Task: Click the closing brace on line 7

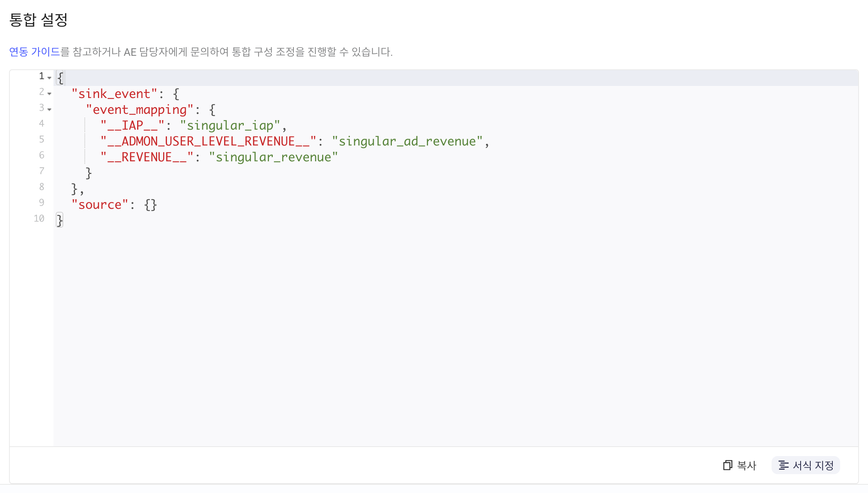Action: (89, 173)
